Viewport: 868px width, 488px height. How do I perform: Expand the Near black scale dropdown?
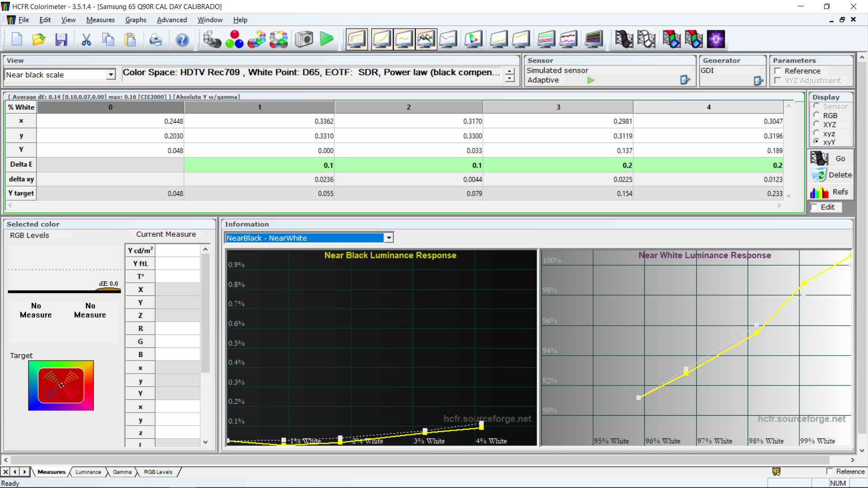coord(111,75)
